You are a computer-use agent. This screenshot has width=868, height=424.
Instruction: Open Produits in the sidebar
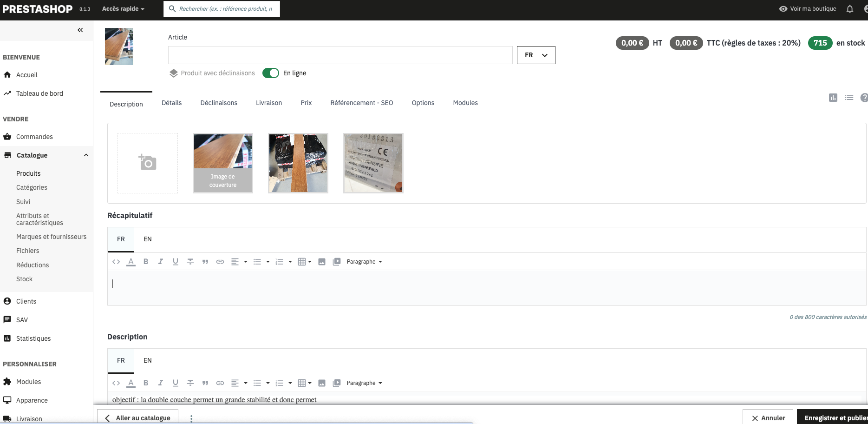(28, 173)
